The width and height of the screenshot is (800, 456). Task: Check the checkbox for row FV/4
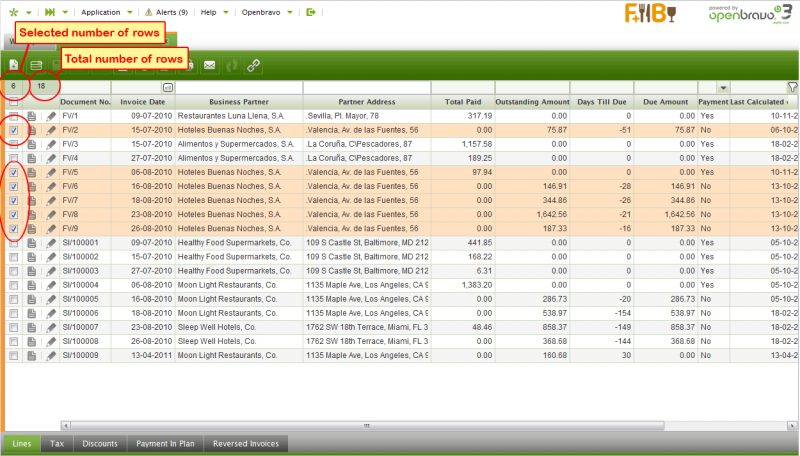click(13, 158)
